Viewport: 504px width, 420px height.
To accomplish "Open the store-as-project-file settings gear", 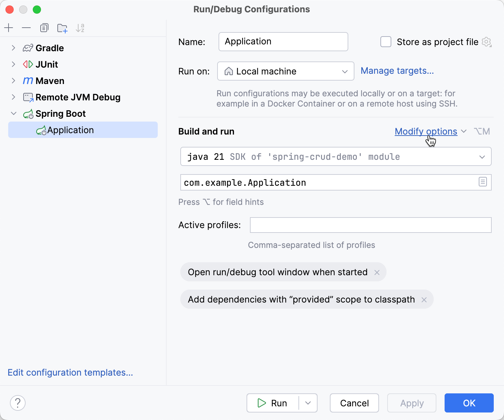I will 486,42.
